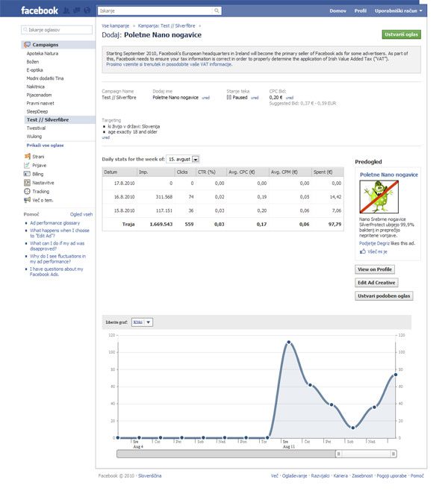Open Ogled vseh help link
Image resolution: width=448 pixels, height=494 pixels.
point(81,214)
